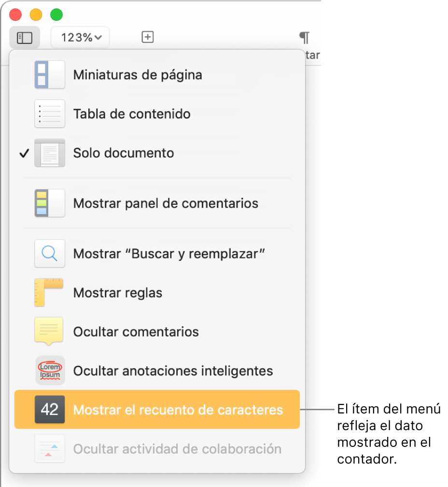Viewport: 448px width, 487px height.
Task: Click the orange ruler icon
Action: (50, 292)
